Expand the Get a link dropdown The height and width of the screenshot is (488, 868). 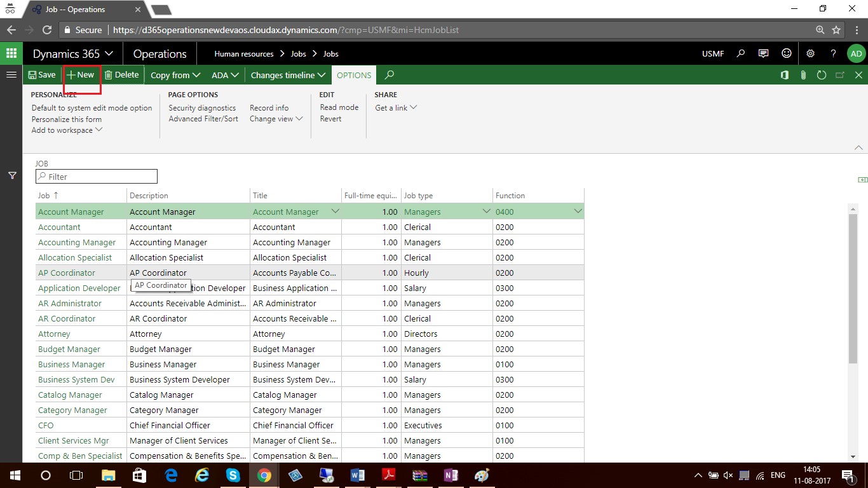point(396,107)
